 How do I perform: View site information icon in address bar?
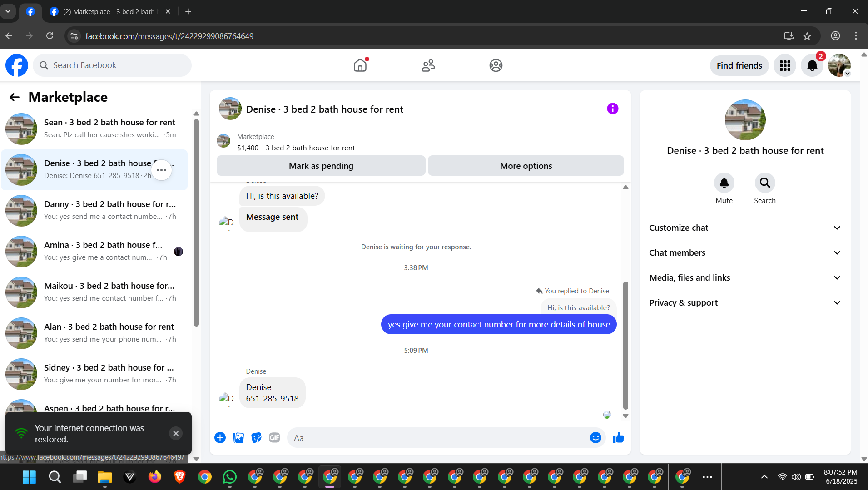click(x=74, y=36)
